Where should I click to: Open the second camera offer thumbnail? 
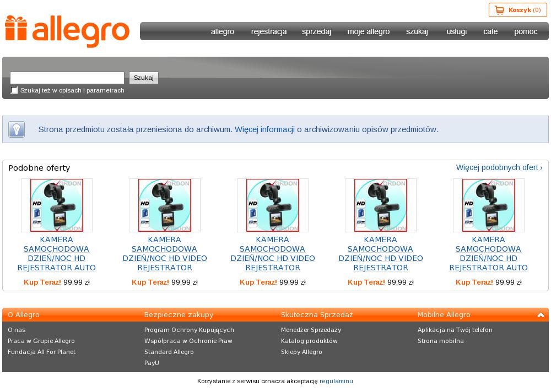coord(164,205)
